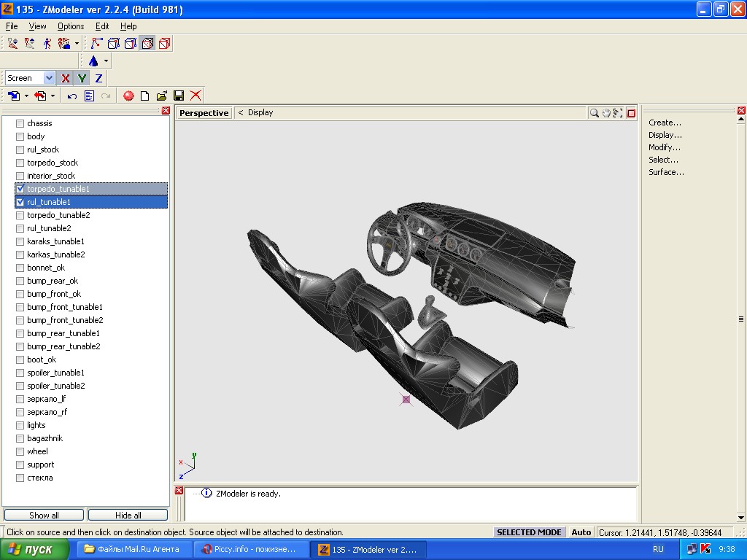The image size is (747, 560).
Task: Open the Screen axis-mode combo box
Action: tap(30, 78)
